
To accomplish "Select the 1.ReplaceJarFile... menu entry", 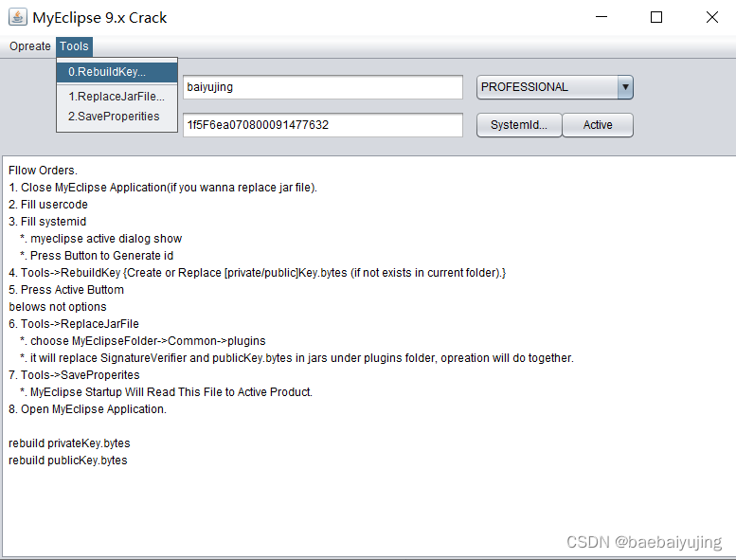I will click(117, 97).
